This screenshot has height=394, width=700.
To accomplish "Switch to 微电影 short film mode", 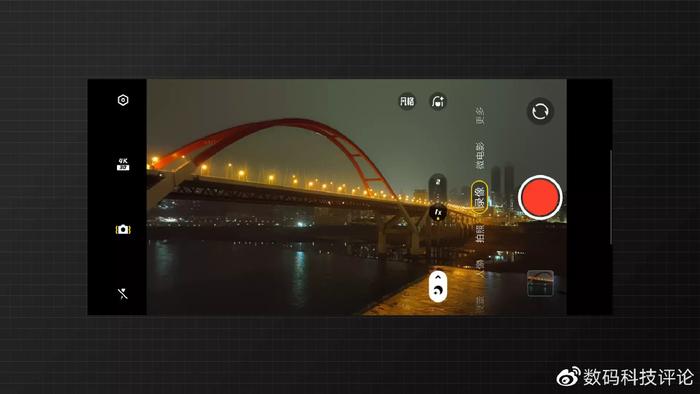I will (x=480, y=155).
